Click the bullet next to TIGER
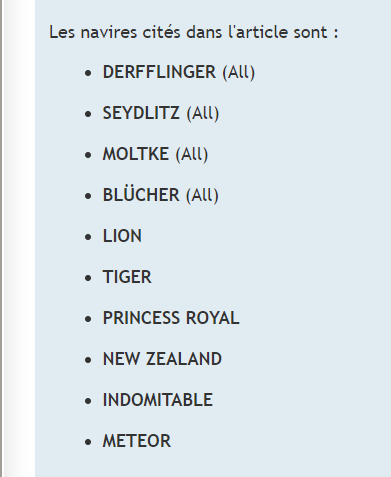Viewport: 391px width, 477px height. [x=88, y=278]
